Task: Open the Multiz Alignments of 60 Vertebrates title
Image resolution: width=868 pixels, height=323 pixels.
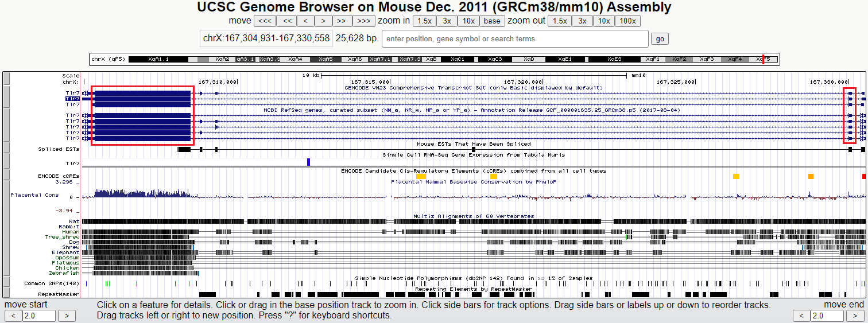Action: click(x=474, y=216)
